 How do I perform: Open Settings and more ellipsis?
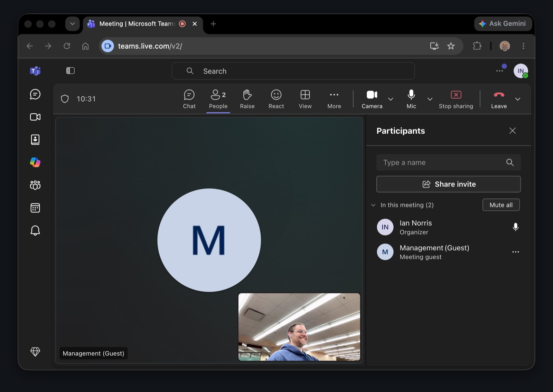499,71
